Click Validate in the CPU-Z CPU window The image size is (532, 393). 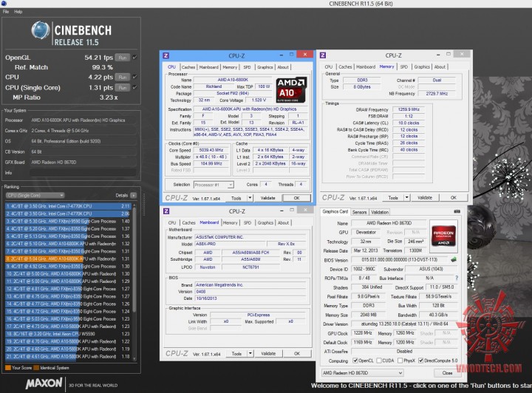[x=267, y=198]
